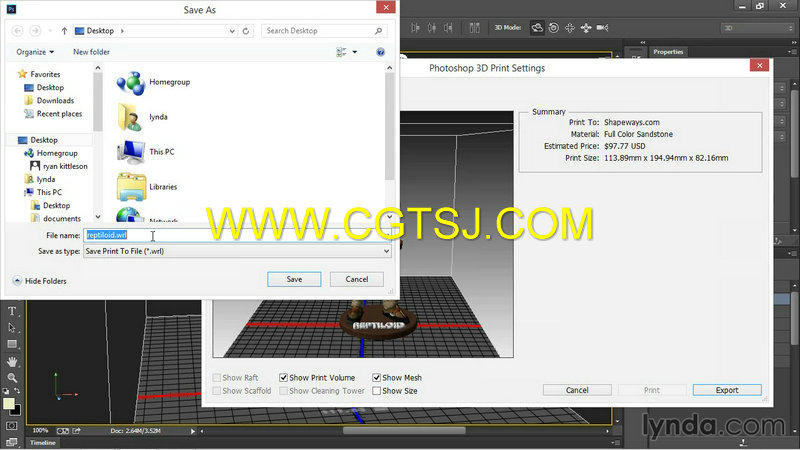Click the change view icon button
This screenshot has height=450, width=800.
[341, 52]
